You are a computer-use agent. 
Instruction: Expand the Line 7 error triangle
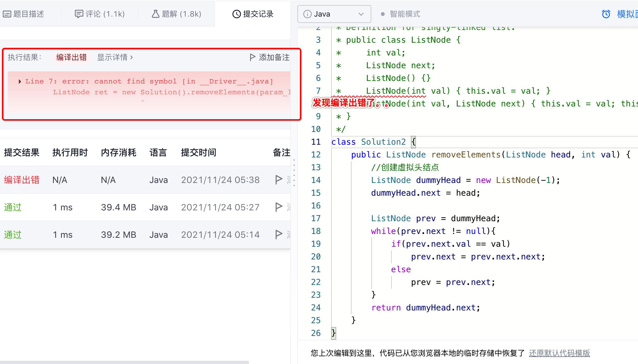click(x=20, y=82)
